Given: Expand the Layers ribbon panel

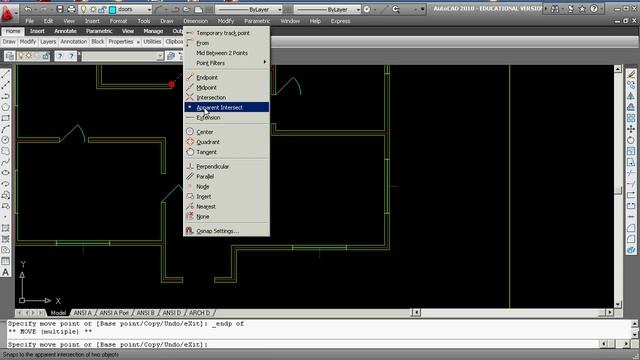Looking at the screenshot, I should 48,42.
